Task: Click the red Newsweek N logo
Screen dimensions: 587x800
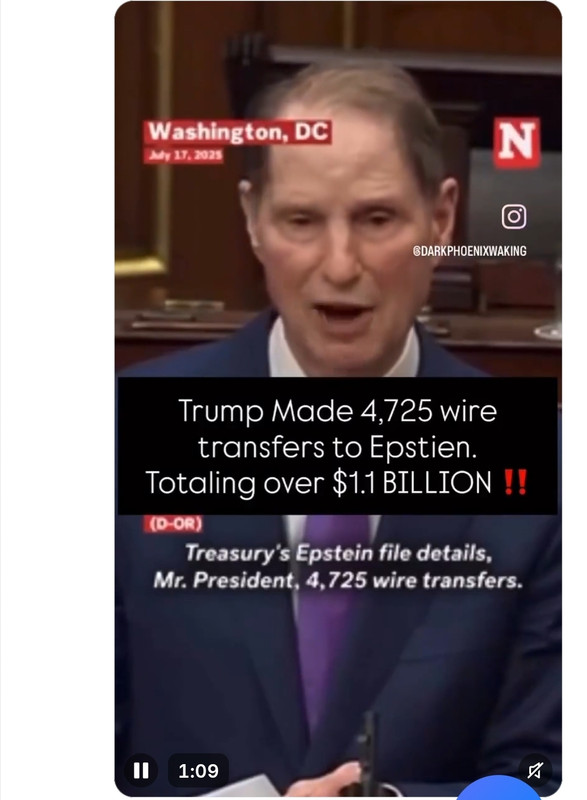Action: (x=517, y=142)
